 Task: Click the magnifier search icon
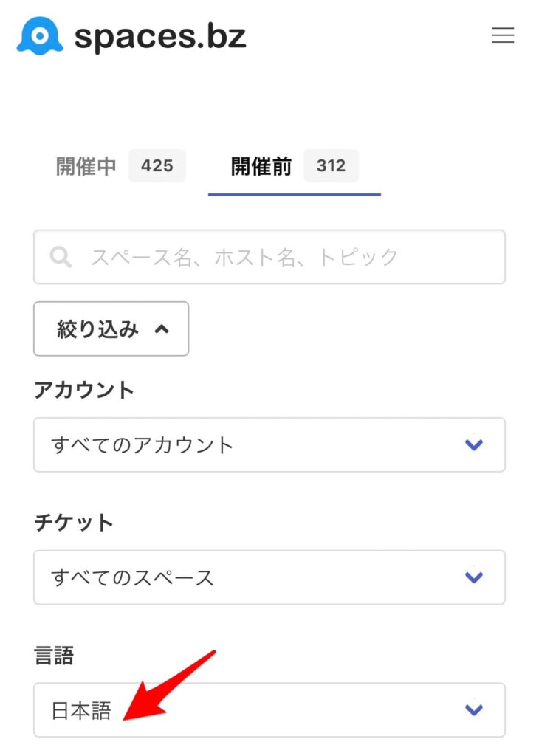(x=61, y=257)
